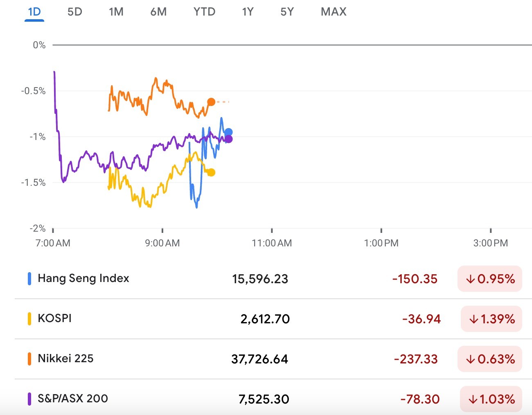Viewport: 532px width, 415px height.
Task: Click the Nikkei price 37,726.64
Action: [260, 359]
